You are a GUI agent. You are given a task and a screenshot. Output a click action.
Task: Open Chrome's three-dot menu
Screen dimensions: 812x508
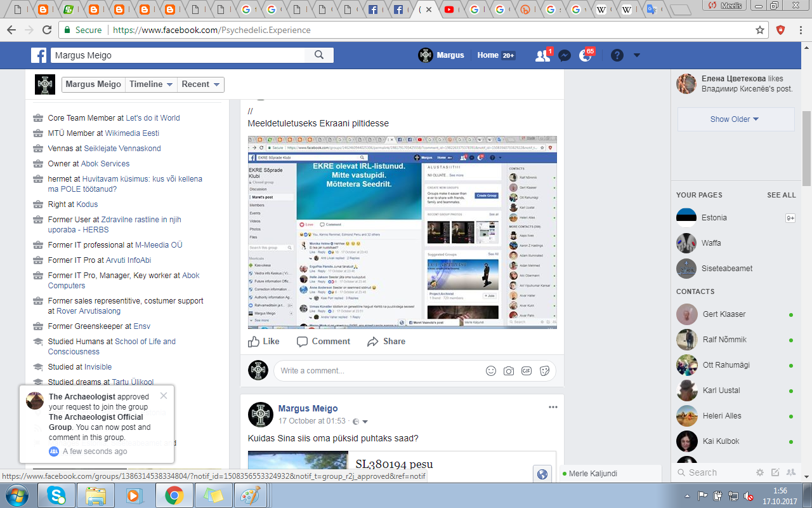point(801,30)
